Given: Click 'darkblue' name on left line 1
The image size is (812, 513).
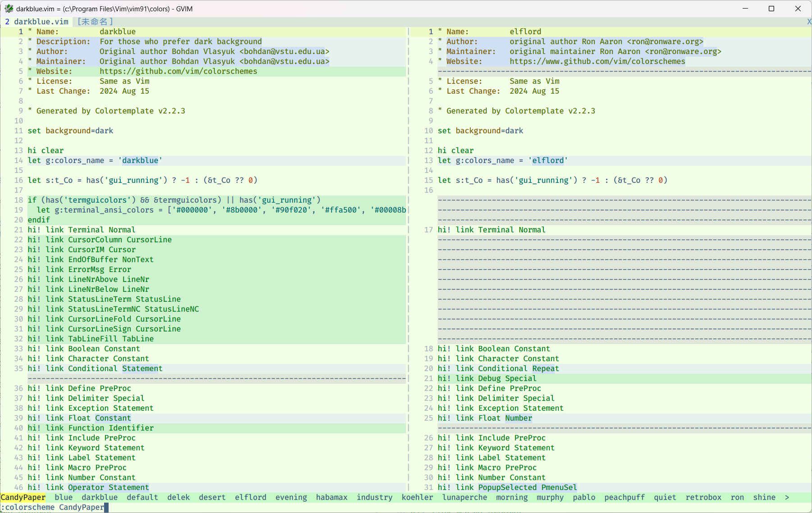Looking at the screenshot, I should pyautogui.click(x=118, y=32).
